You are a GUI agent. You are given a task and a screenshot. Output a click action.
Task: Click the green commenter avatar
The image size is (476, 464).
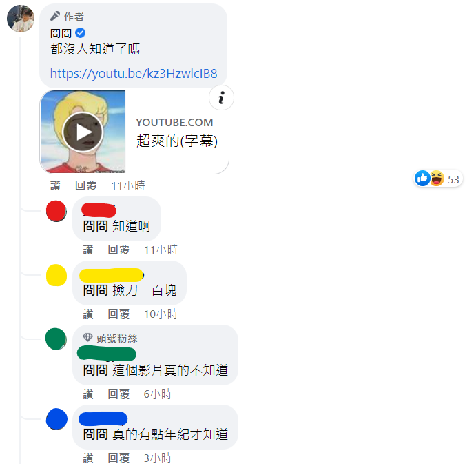click(56, 339)
